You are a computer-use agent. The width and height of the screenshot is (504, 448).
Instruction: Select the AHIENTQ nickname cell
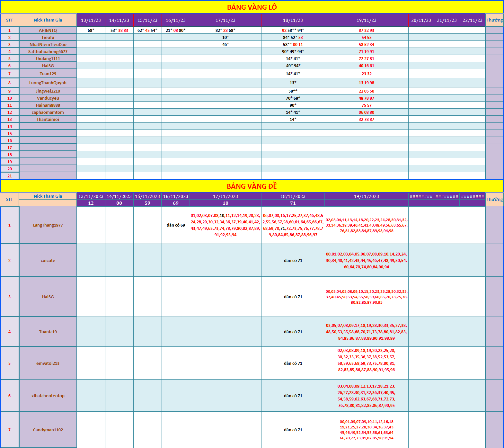tap(48, 30)
